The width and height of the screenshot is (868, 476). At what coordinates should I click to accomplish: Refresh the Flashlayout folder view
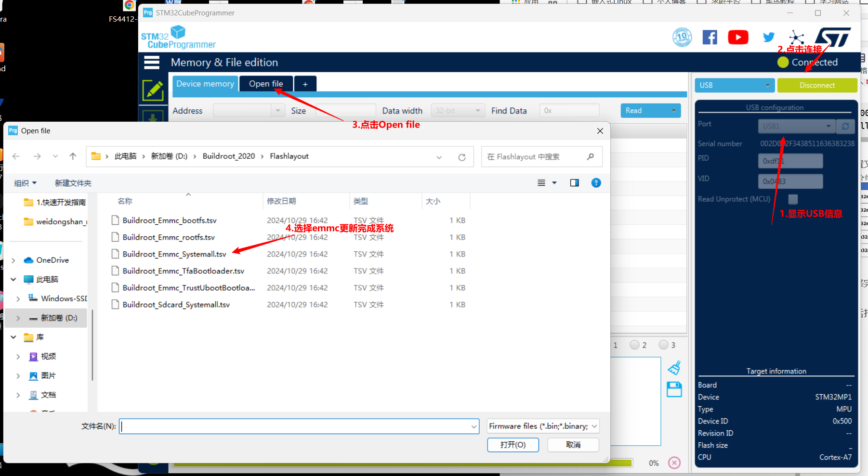coord(462,157)
